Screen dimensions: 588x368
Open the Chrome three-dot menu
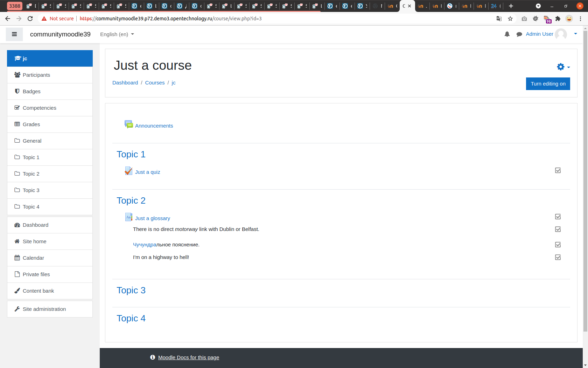tap(580, 19)
